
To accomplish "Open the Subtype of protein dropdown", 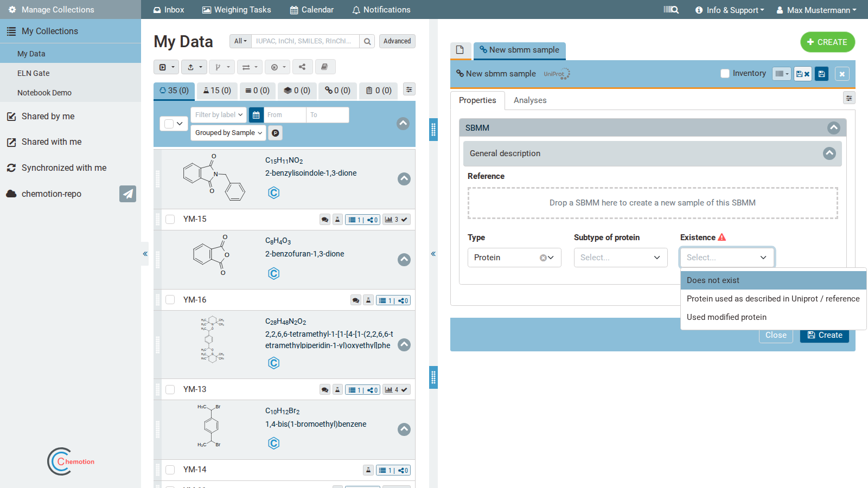I will tap(621, 258).
